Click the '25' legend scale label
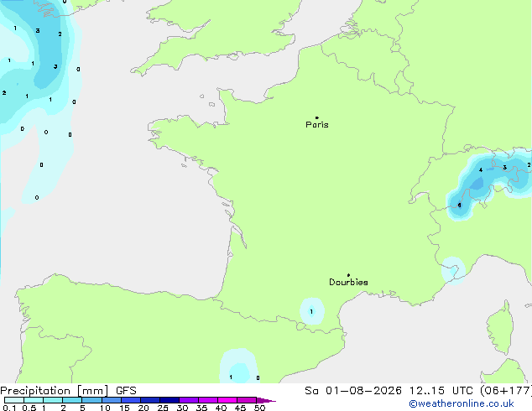Screen dimensions: 532x411 point(163,408)
